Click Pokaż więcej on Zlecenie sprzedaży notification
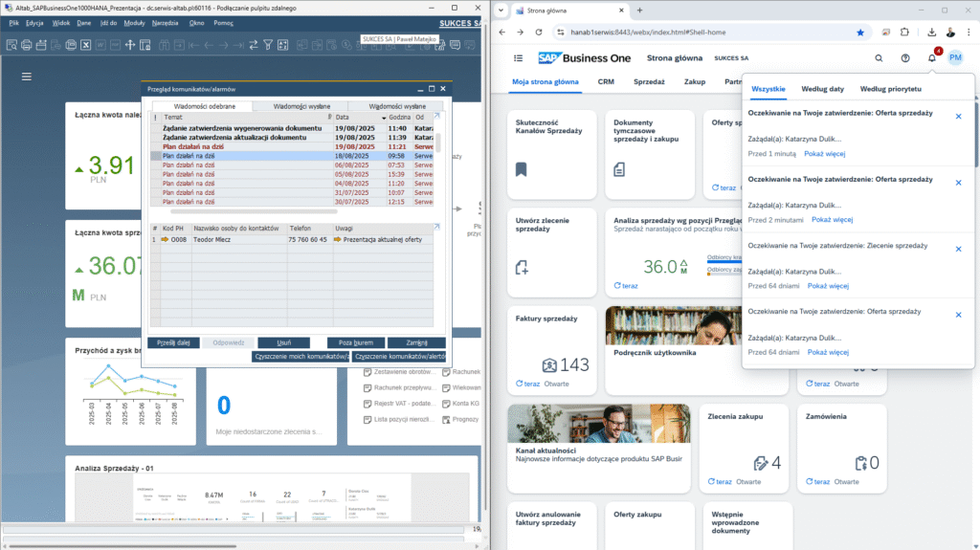980x550 pixels. coord(828,286)
